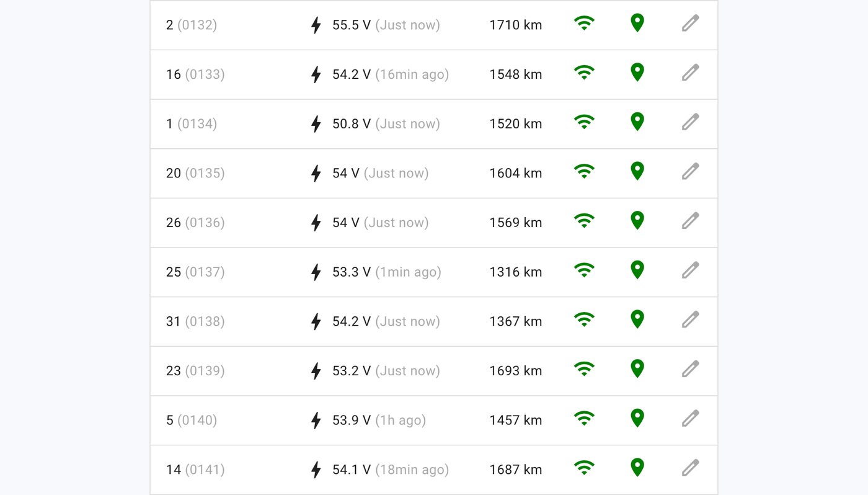Click the lightning bolt icon beside 53.3 V
The width and height of the screenshot is (868, 495).
316,272
